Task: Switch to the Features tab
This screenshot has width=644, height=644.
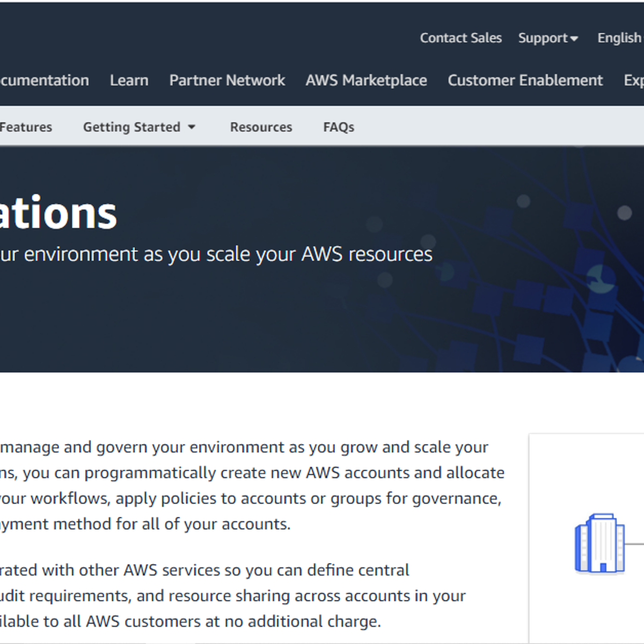Action: 26,127
